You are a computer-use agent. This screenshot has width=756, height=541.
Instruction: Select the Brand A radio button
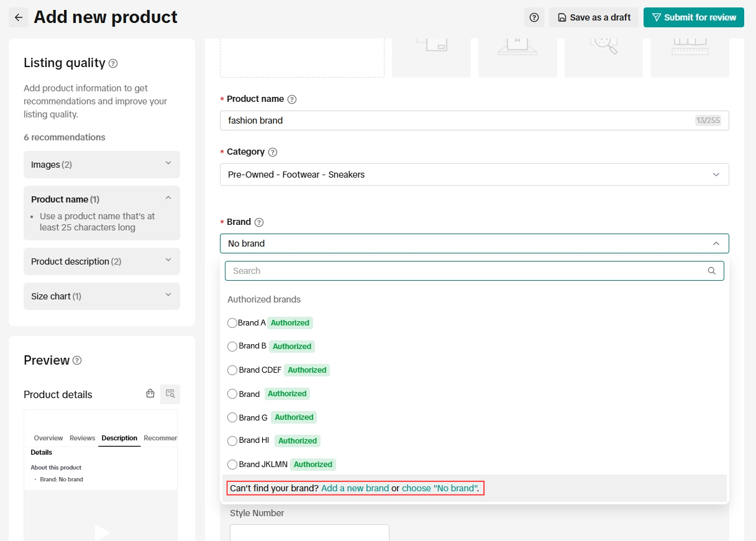point(232,323)
